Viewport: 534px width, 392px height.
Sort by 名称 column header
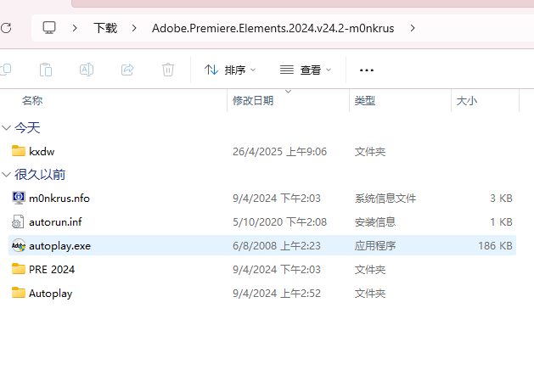(x=32, y=101)
